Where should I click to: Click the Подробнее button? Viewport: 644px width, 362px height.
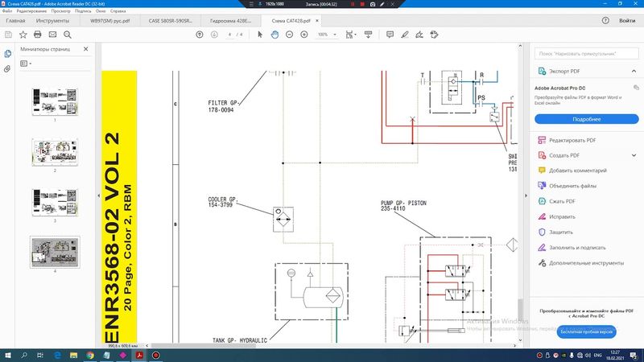coord(586,118)
